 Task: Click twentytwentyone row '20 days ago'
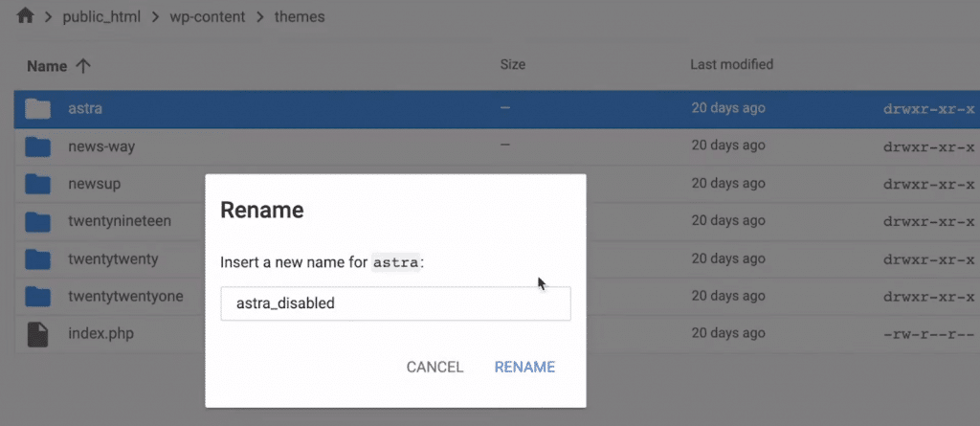tap(728, 295)
